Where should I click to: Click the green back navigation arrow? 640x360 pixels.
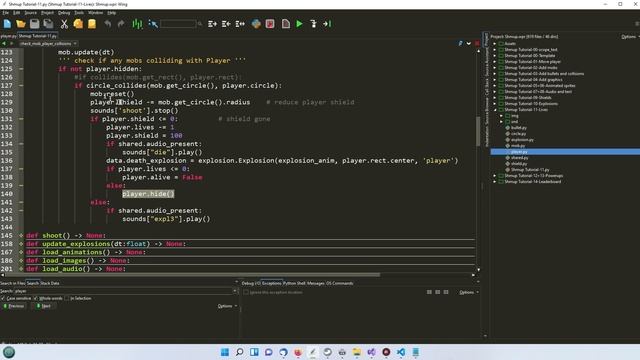click(4, 43)
